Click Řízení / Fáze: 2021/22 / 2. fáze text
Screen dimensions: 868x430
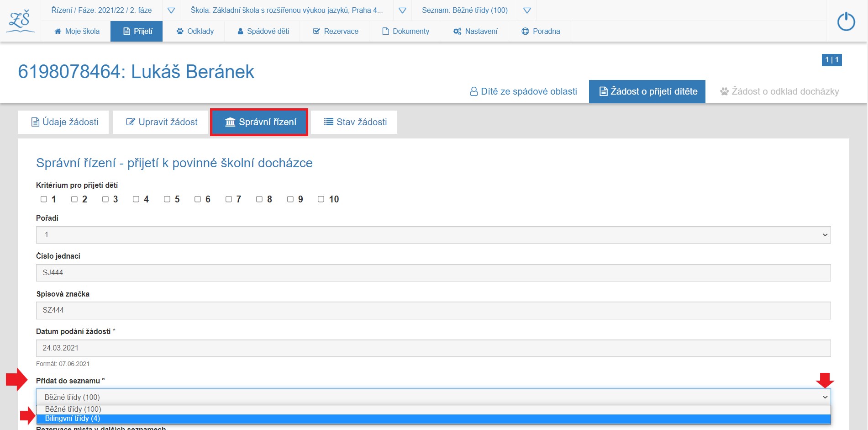[x=101, y=10]
